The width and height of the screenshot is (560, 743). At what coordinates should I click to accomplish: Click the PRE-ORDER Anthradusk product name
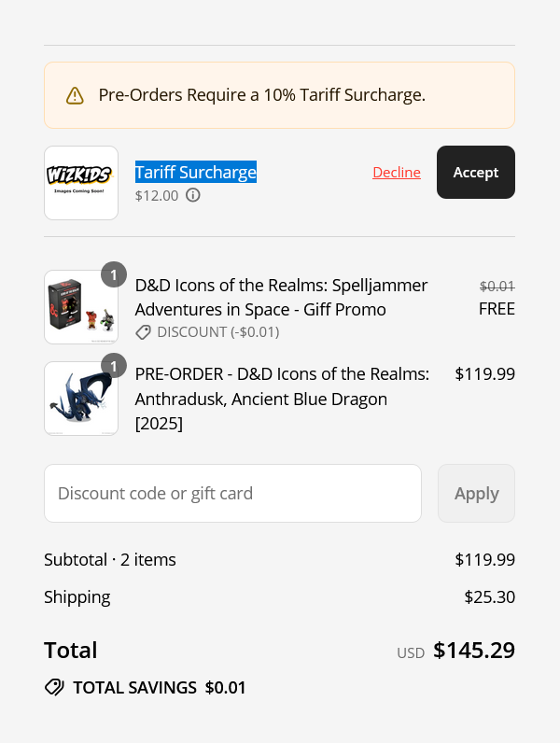283,399
